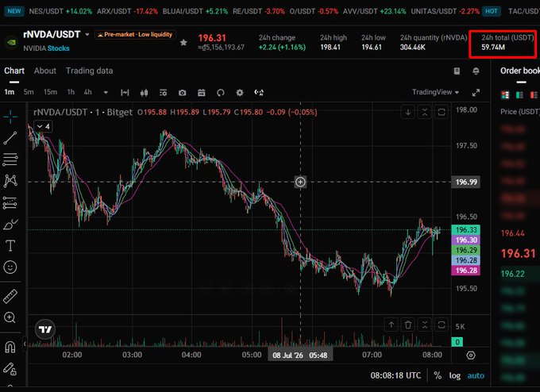Open time axis settings gear icon
Image resolution: width=540 pixels, height=392 pixels.
[x=471, y=355]
